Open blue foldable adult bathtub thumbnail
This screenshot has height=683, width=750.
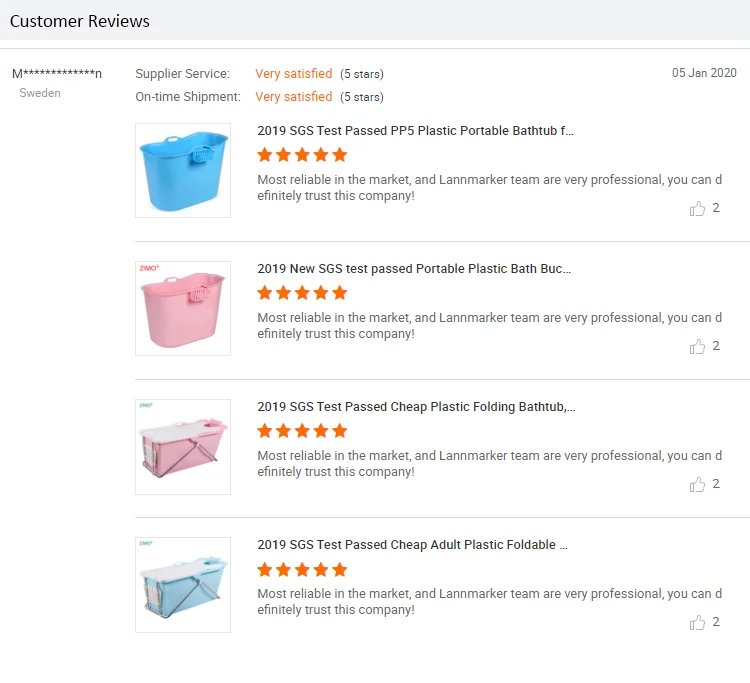point(183,584)
